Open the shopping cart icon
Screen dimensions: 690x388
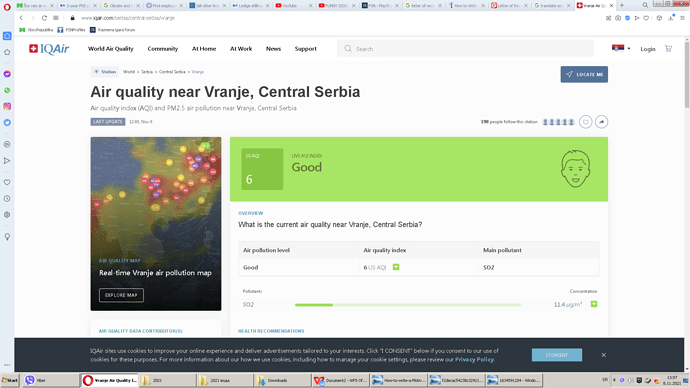pos(668,49)
